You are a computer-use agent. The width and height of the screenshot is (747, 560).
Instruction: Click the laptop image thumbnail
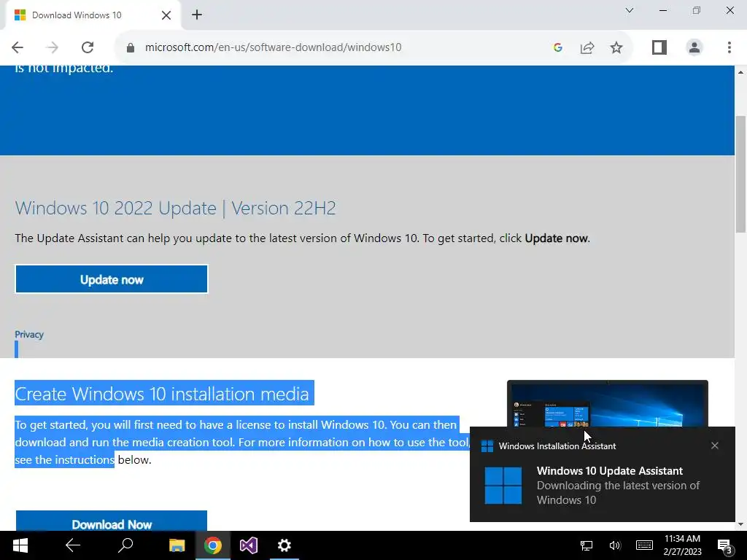pos(608,403)
